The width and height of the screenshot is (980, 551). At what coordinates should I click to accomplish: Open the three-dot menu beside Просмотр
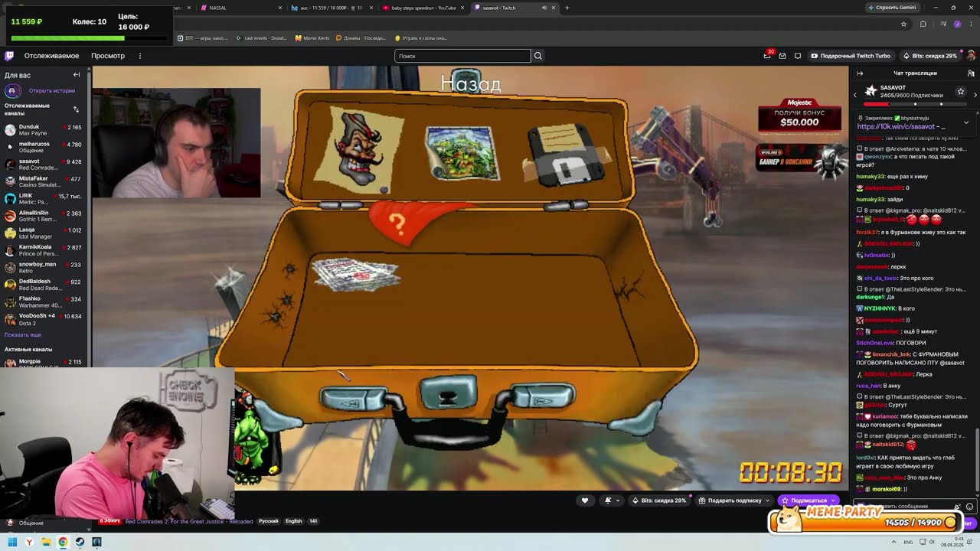(x=140, y=56)
